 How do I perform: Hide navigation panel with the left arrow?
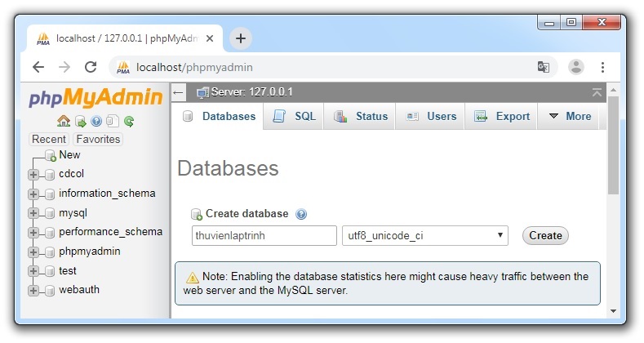click(180, 92)
